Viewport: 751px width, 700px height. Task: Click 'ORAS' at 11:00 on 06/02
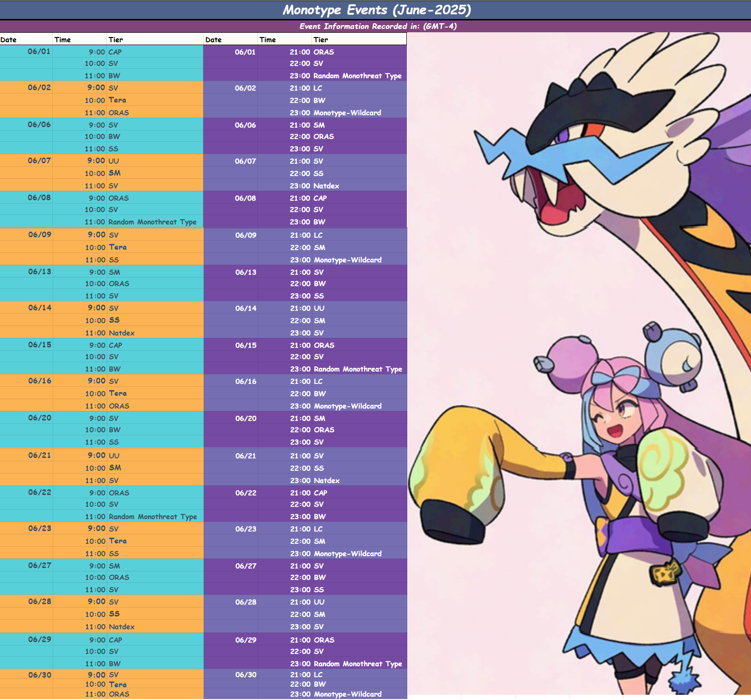pos(119,113)
